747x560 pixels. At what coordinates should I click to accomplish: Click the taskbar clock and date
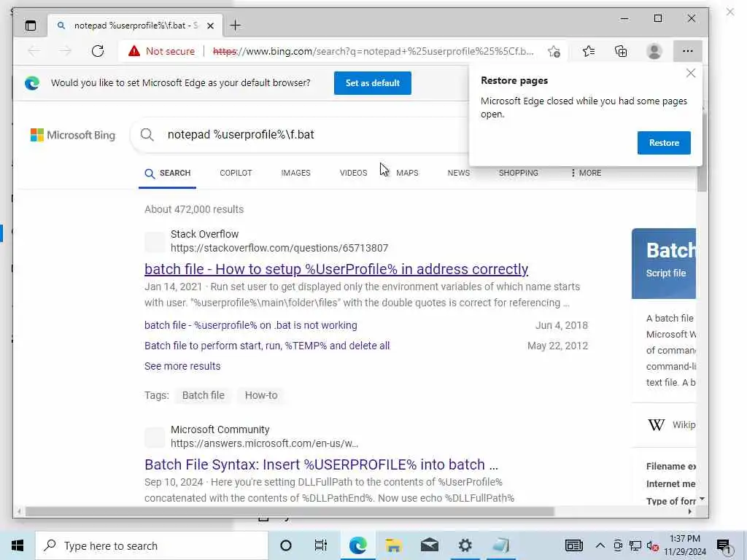pyautogui.click(x=685, y=545)
